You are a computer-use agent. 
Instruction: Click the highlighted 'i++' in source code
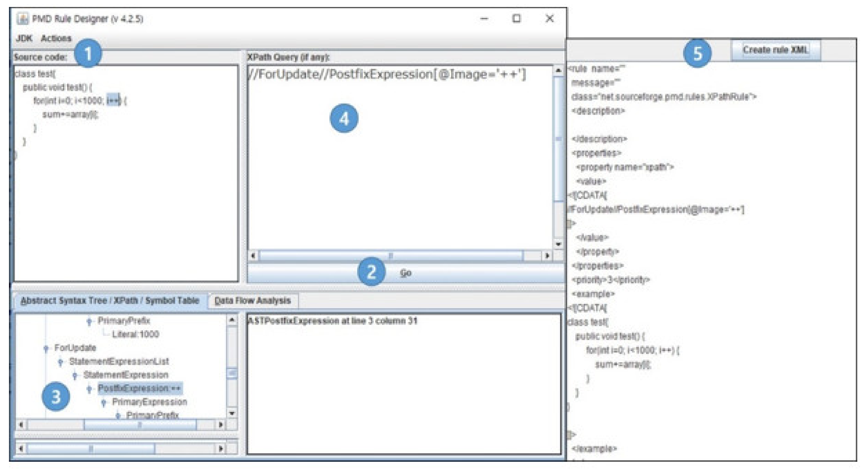click(113, 100)
